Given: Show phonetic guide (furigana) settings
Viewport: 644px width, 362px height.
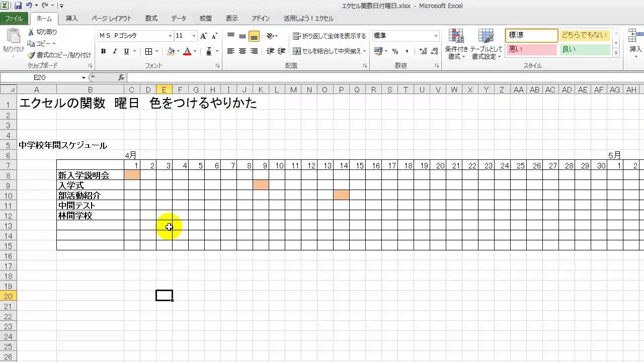Looking at the screenshot, I should 209,51.
